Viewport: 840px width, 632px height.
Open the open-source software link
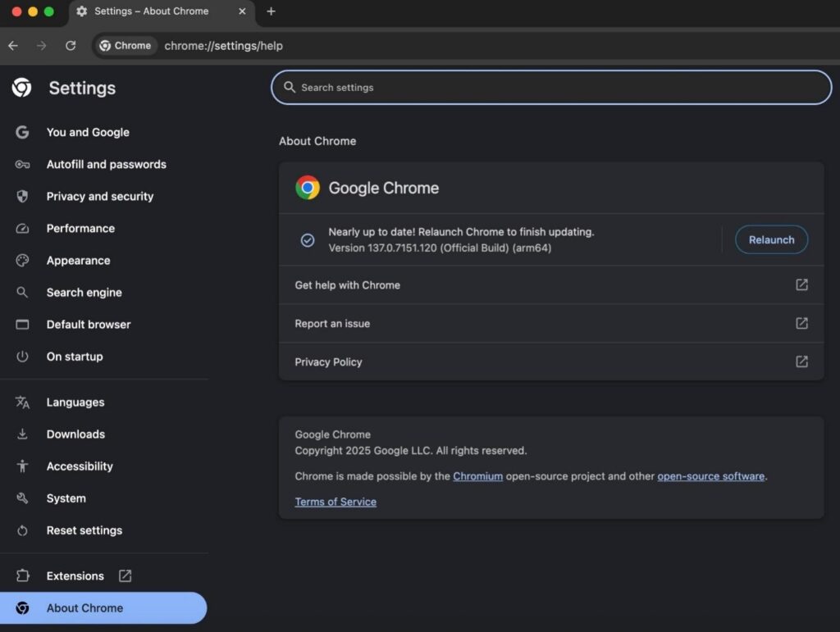tap(711, 476)
